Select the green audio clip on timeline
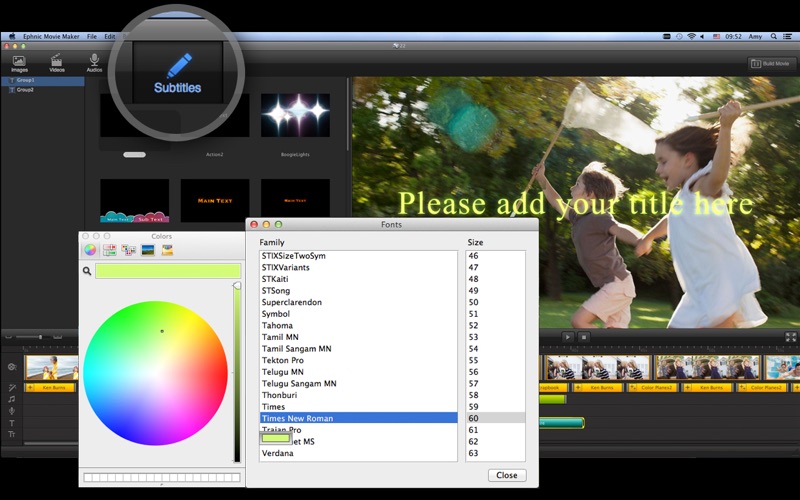This screenshot has height=500, width=800. coord(553,399)
